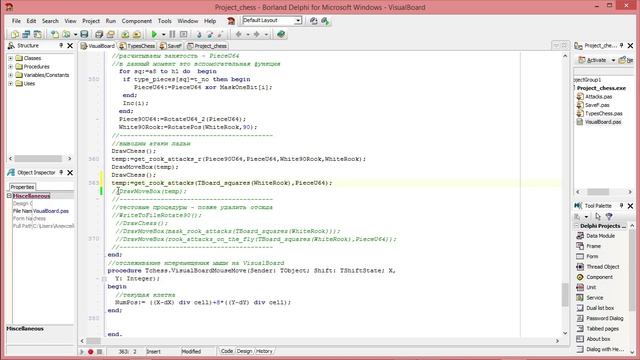Switch to the History view tab at bottom

[264, 351]
